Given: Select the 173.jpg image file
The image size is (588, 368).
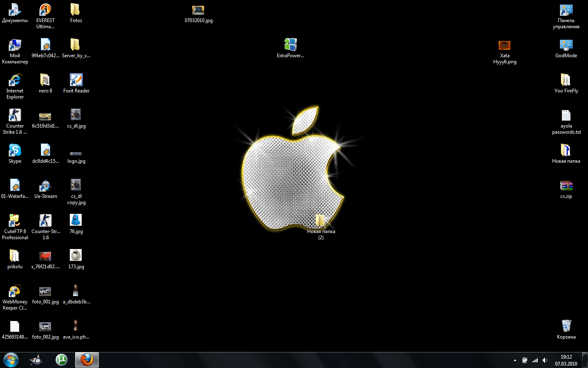Looking at the screenshot, I should [76, 259].
